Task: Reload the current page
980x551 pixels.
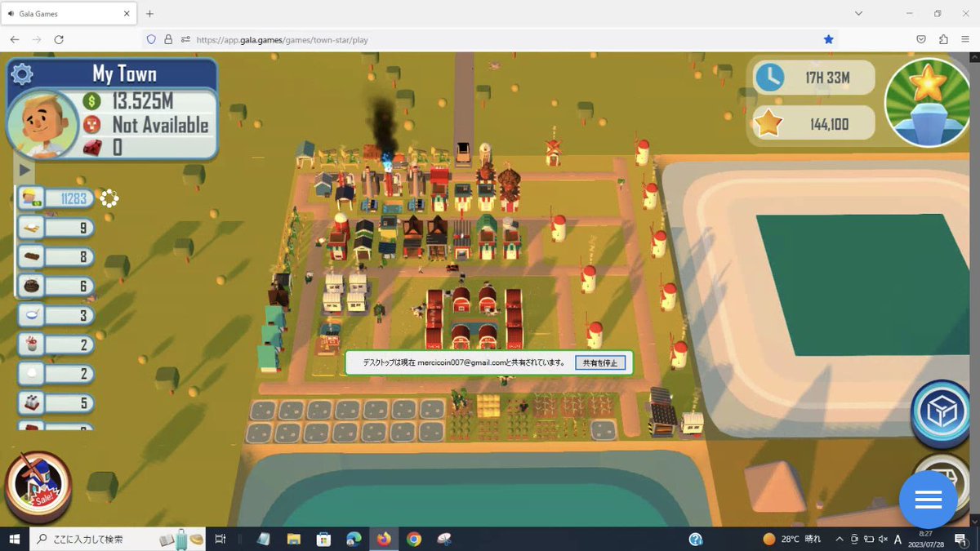Action: 59,39
